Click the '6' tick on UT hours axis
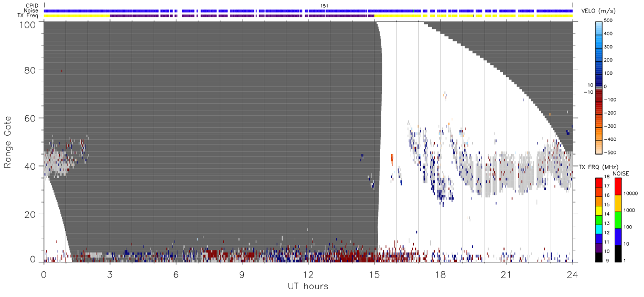 coord(176,274)
